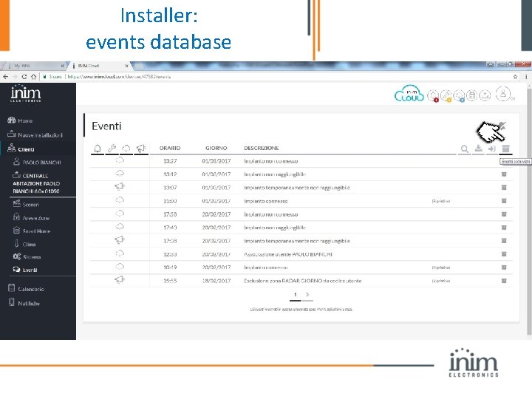Open the user profile avatar icon
Viewport: 532px width, 399px height.
point(503,94)
